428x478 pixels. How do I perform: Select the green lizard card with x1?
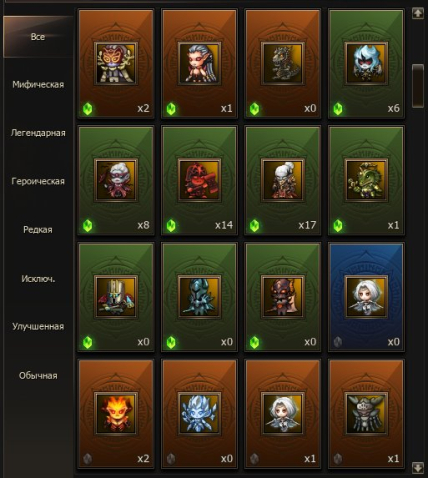366,180
